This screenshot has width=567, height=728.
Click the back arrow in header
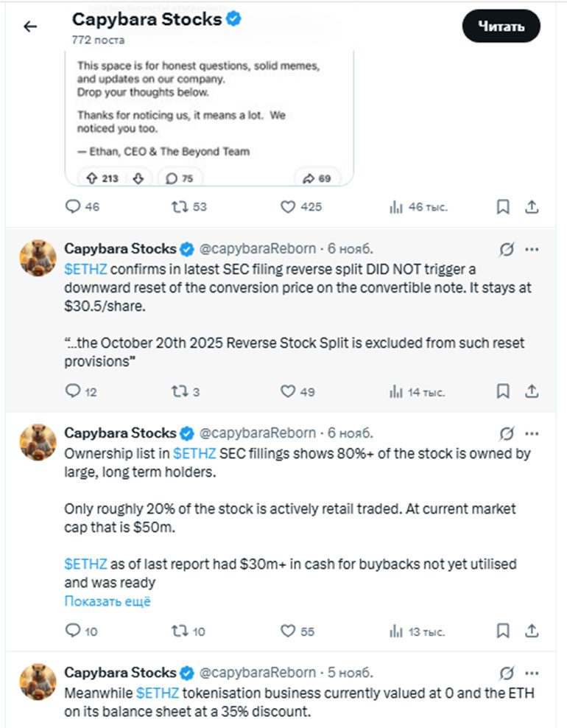click(x=30, y=27)
